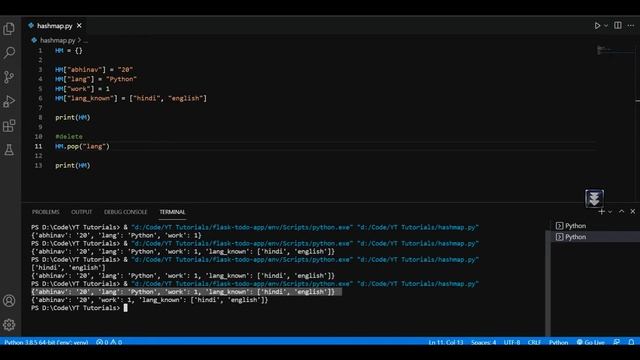Open More Actions ellipsis in editor
The height and width of the screenshot is (360, 640).
click(x=631, y=25)
